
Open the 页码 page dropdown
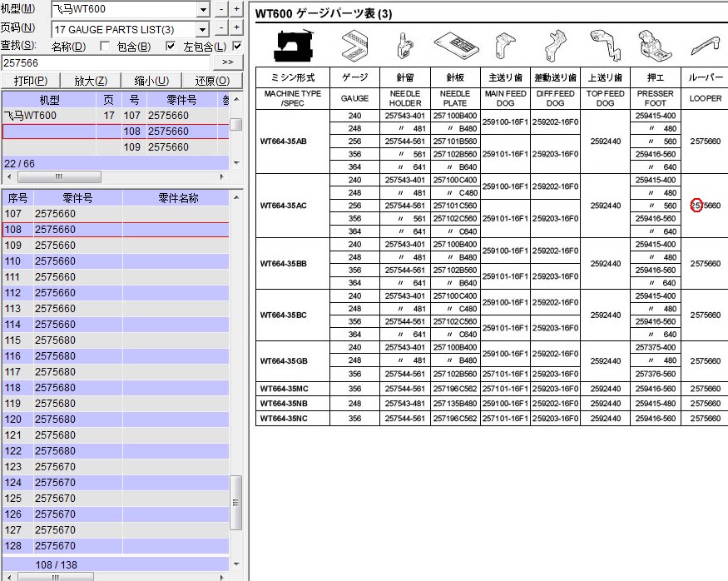[x=202, y=30]
